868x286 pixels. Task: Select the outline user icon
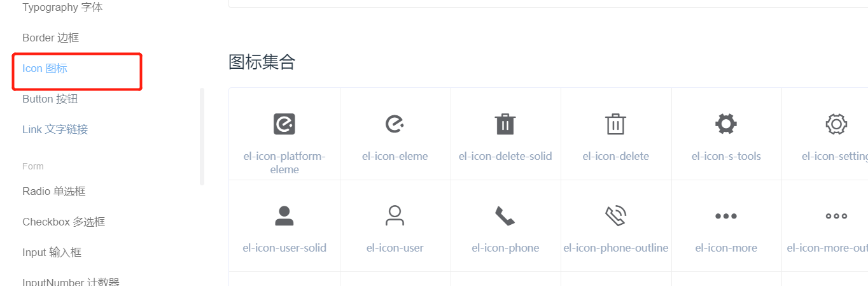(395, 216)
